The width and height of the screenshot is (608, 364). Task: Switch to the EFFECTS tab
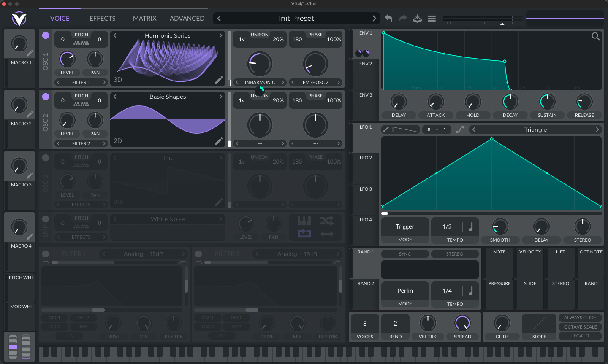coord(102,18)
